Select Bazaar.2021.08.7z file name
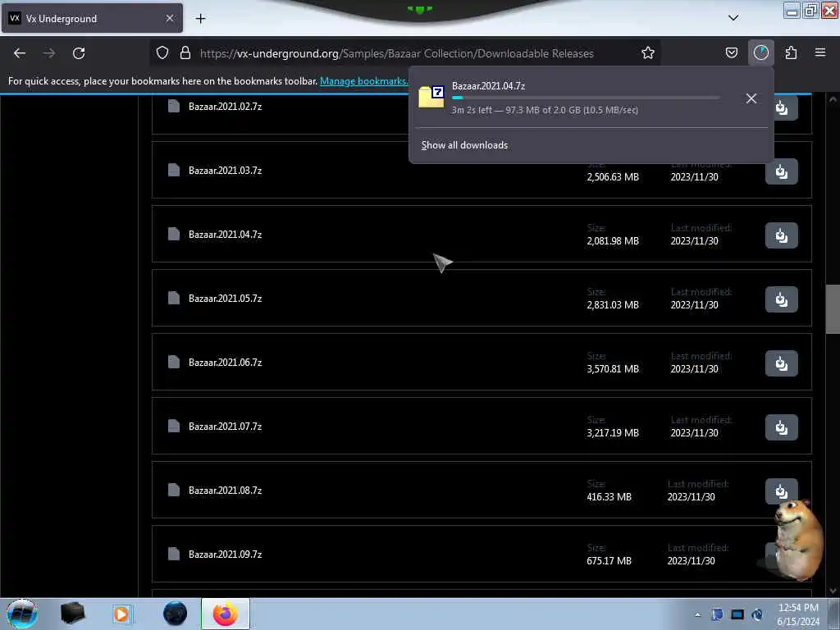Image resolution: width=840 pixels, height=630 pixels. [x=225, y=491]
